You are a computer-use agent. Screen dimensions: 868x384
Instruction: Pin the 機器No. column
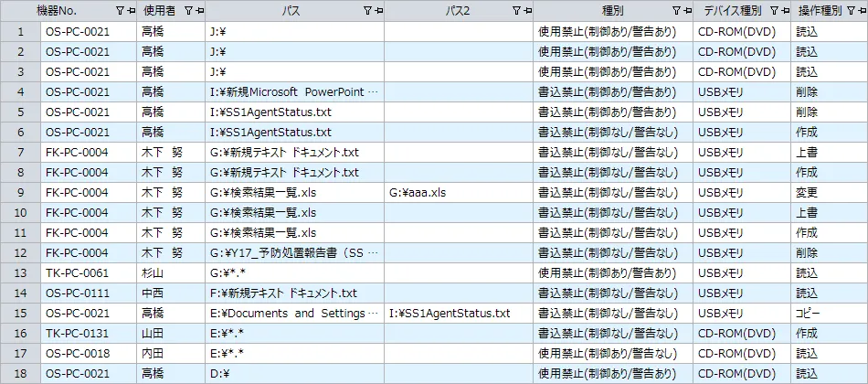(x=130, y=11)
